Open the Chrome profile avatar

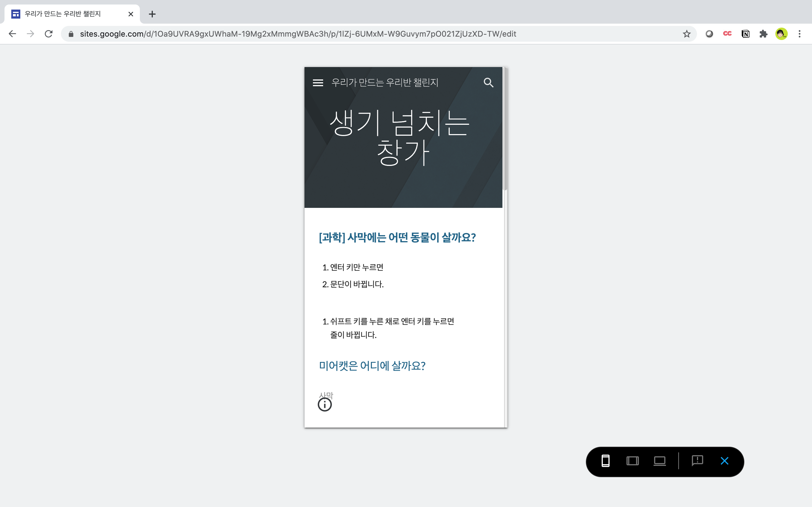point(782,34)
